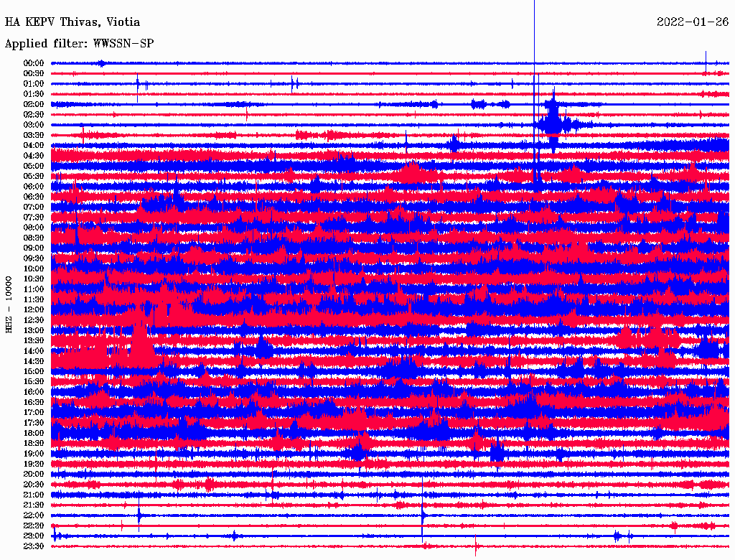Click the '08:00' time label
The image size is (735, 560).
34,228
